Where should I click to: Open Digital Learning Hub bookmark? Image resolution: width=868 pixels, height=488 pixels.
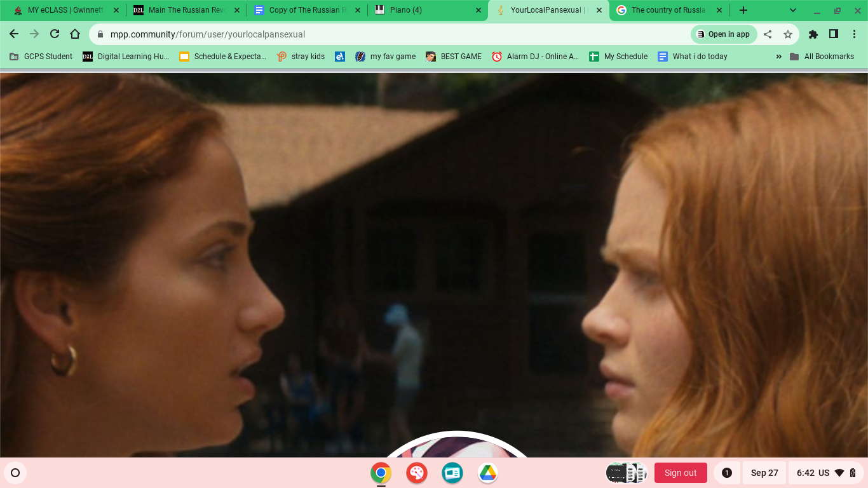click(x=126, y=57)
